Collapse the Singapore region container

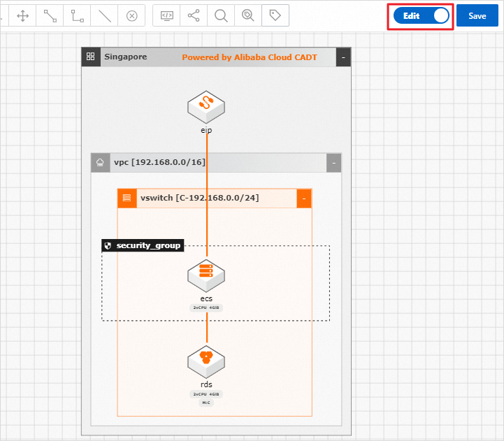tap(343, 57)
